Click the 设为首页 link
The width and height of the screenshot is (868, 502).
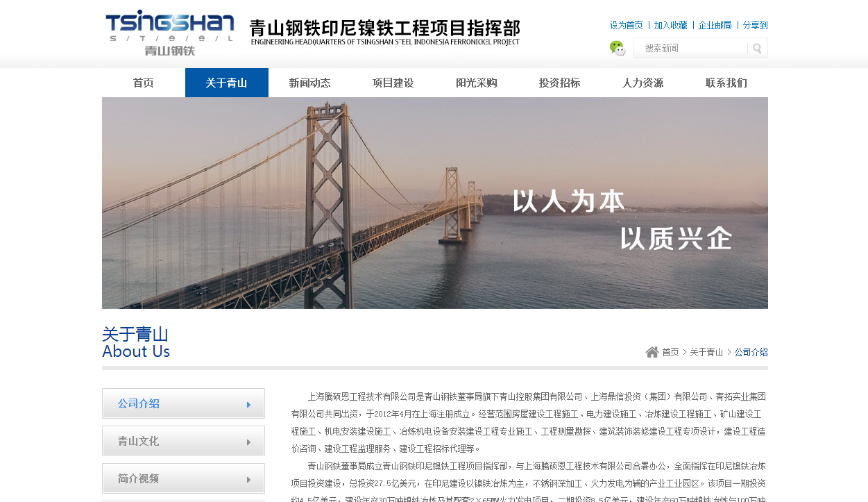pos(627,25)
